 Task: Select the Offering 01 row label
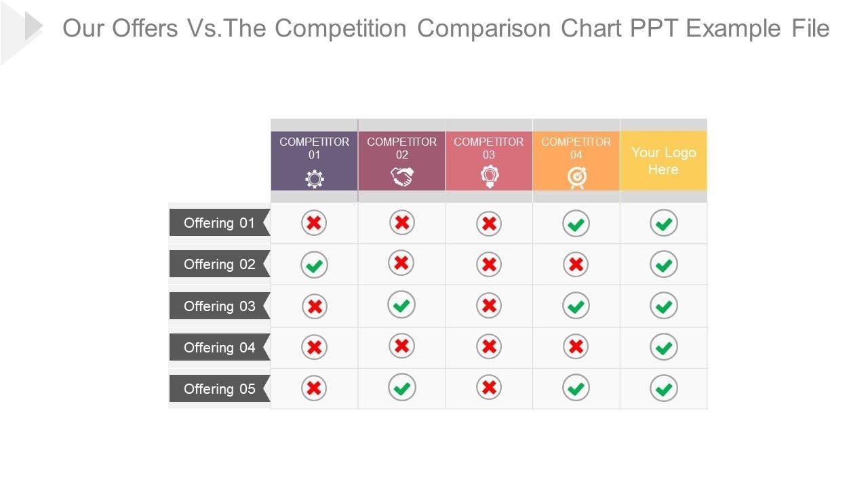(x=219, y=223)
